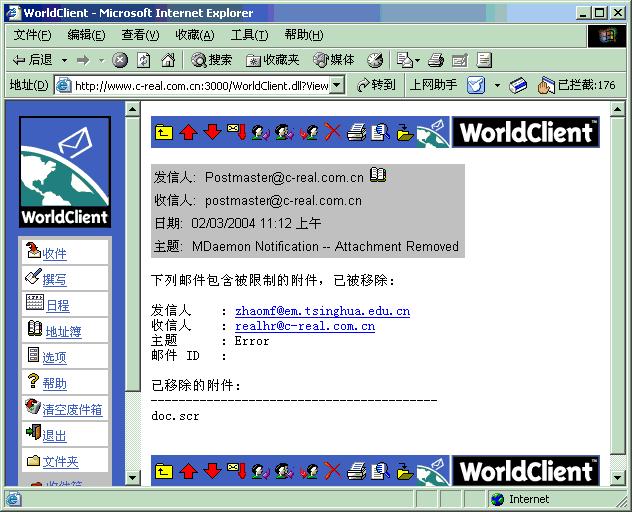Click 清空废件箱 empty trash in sidebar
This screenshot has height=512, width=632.
pos(72,409)
